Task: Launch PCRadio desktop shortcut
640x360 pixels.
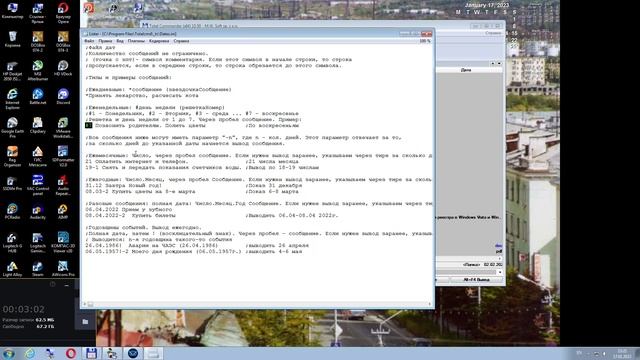Action: (x=12, y=211)
